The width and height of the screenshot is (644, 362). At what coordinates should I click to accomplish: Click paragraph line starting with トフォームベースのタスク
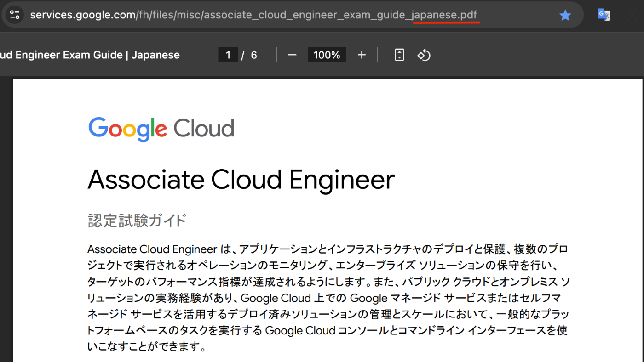tap(328, 330)
